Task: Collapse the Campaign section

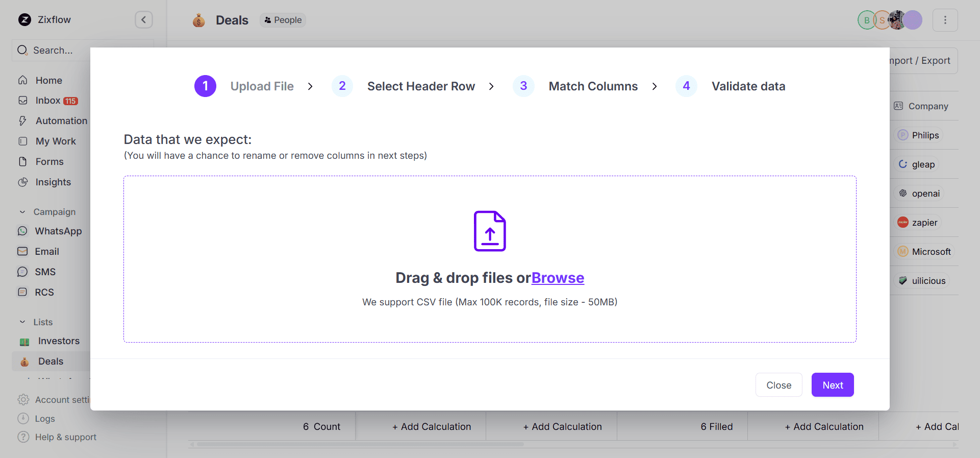Action: 22,212
